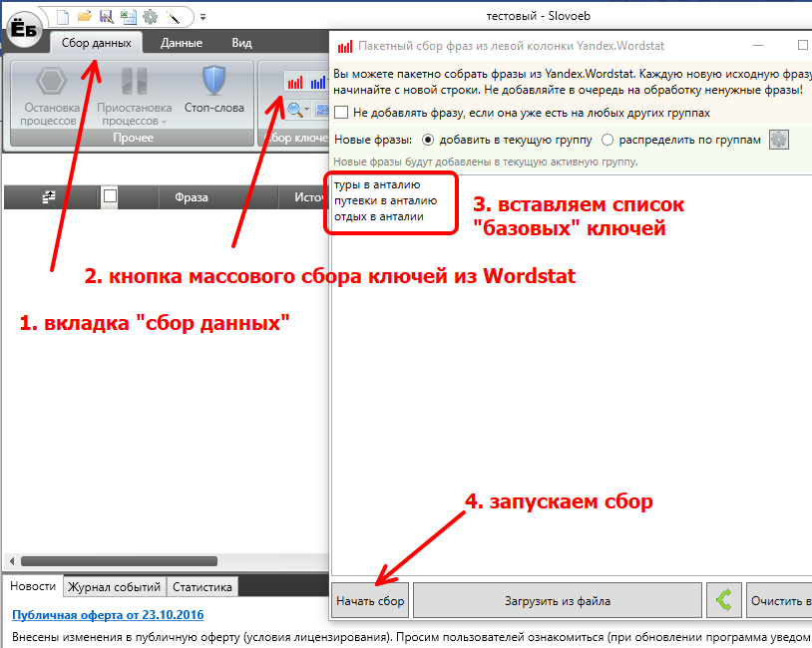
Task: Select 'добавить в текущую группу' radio option
Action: [429, 140]
